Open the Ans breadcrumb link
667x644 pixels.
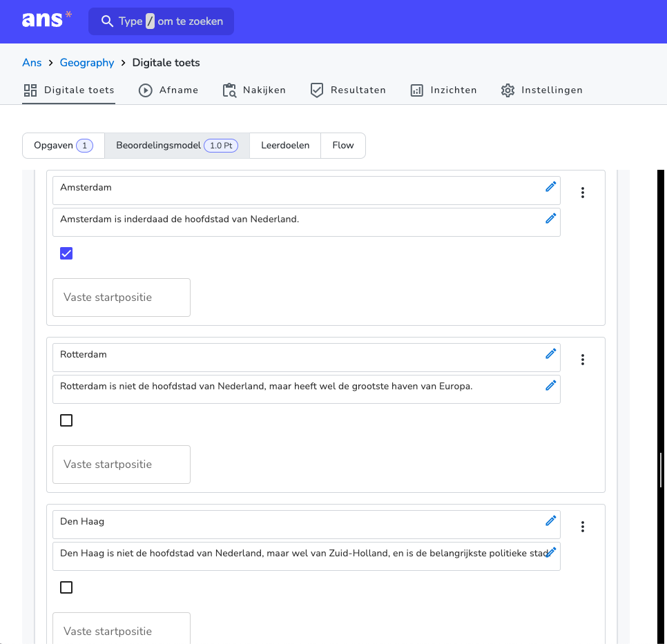32,63
